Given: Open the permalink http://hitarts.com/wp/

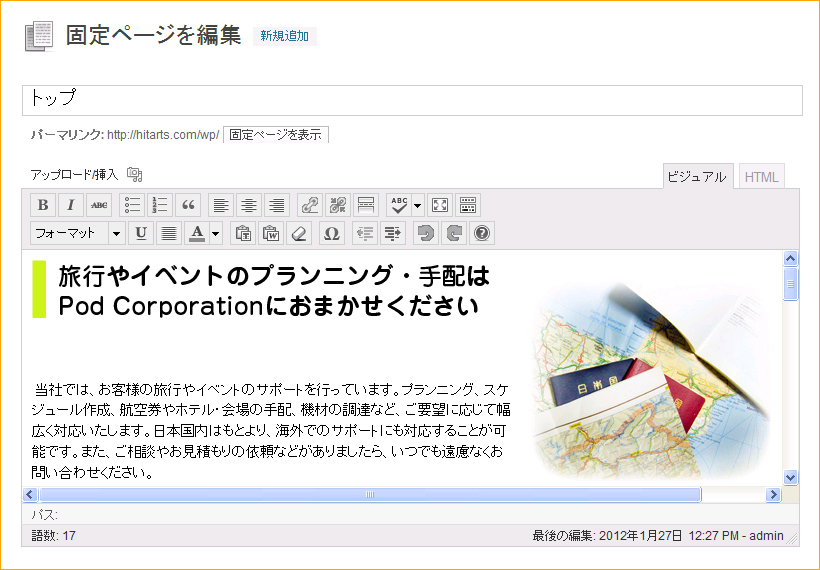Looking at the screenshot, I should click(163, 134).
